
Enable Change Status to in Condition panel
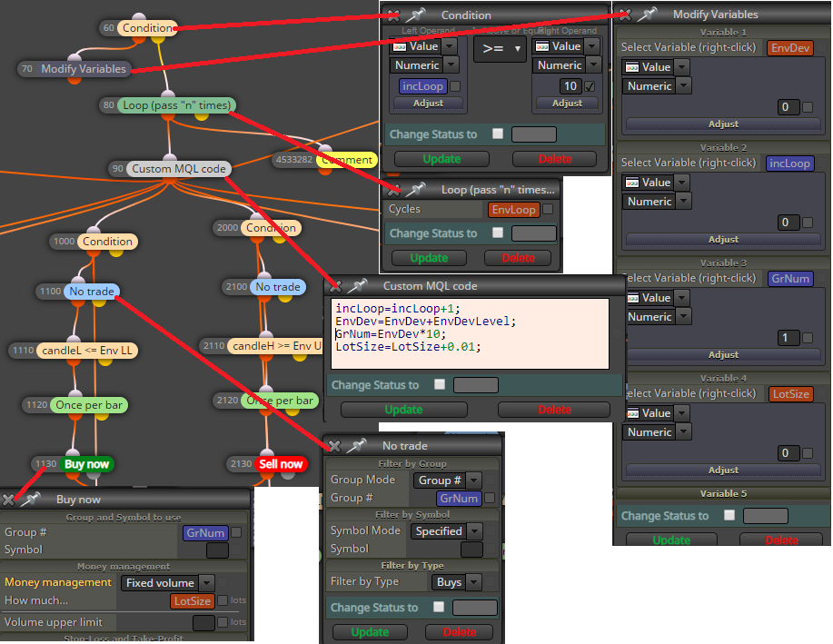tap(498, 134)
